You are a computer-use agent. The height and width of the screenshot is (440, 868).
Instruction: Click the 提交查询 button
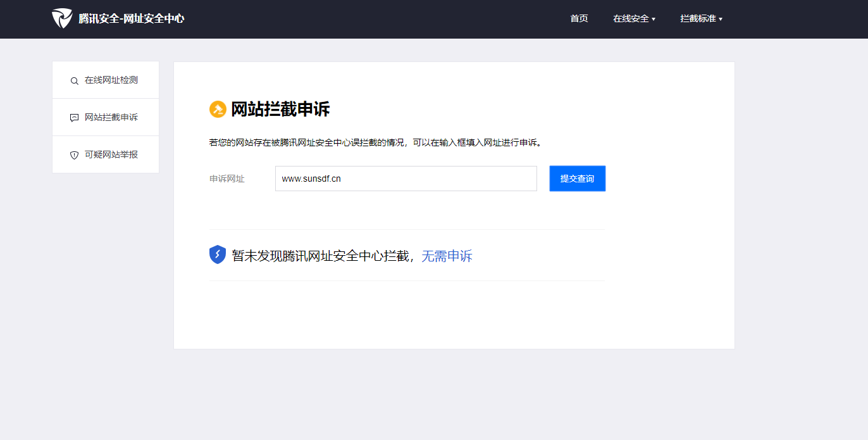click(x=578, y=179)
